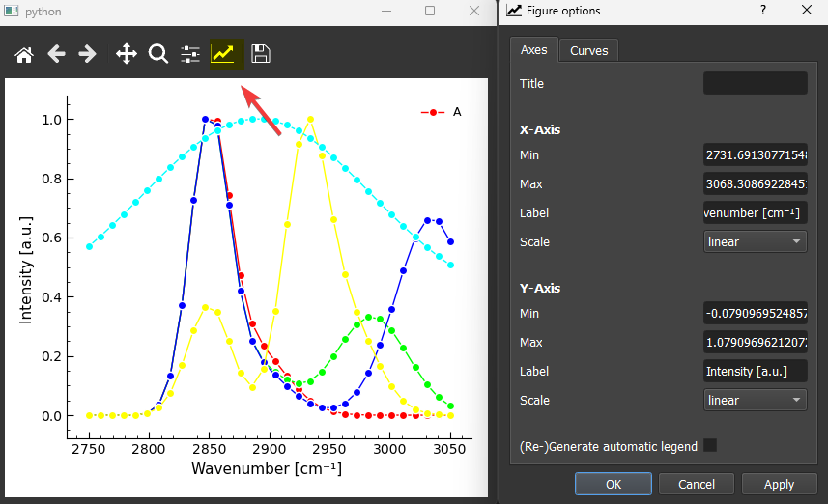
Task: Click the python window app icon
Action: [11, 11]
